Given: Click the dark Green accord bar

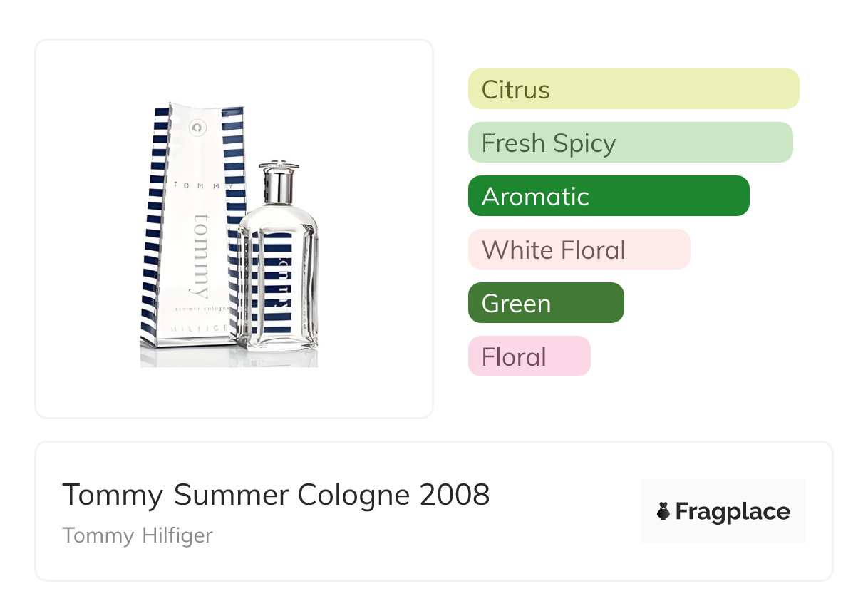Looking at the screenshot, I should 545,303.
